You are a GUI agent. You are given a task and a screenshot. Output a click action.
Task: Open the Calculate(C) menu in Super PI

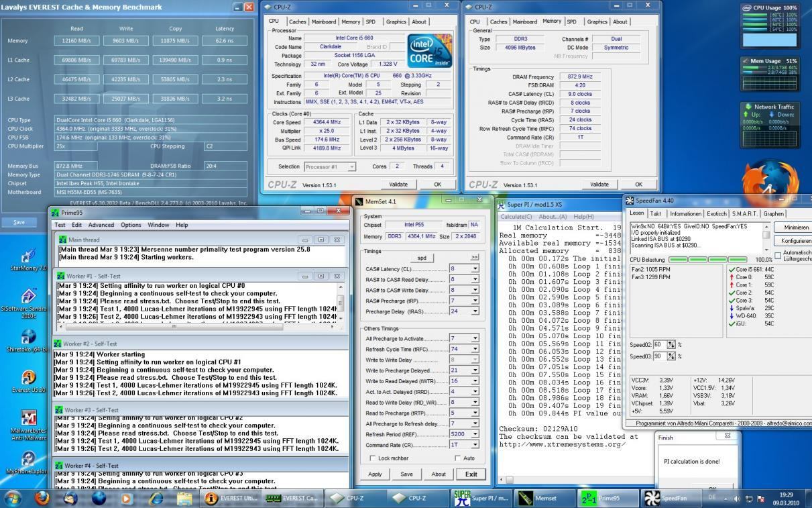coord(516,217)
